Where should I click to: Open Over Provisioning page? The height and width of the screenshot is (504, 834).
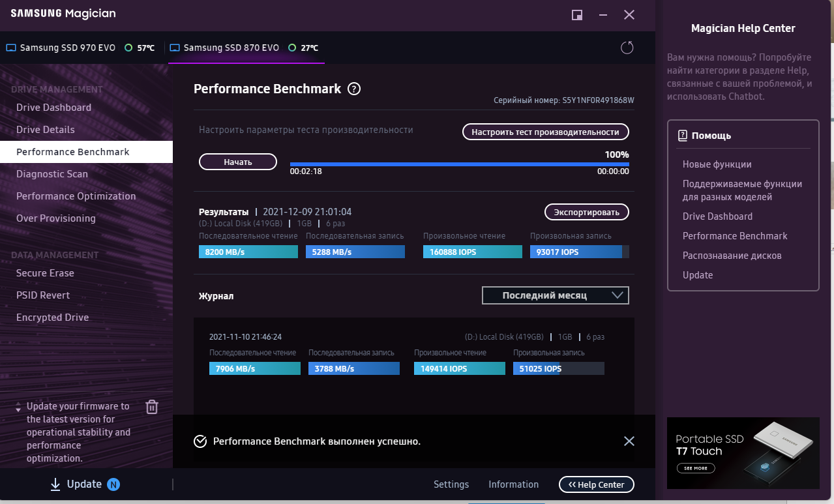[56, 218]
